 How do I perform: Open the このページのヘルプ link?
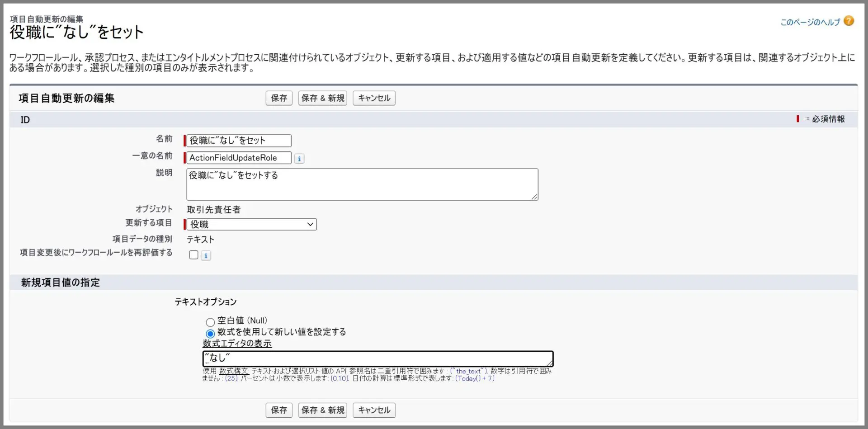coord(810,22)
